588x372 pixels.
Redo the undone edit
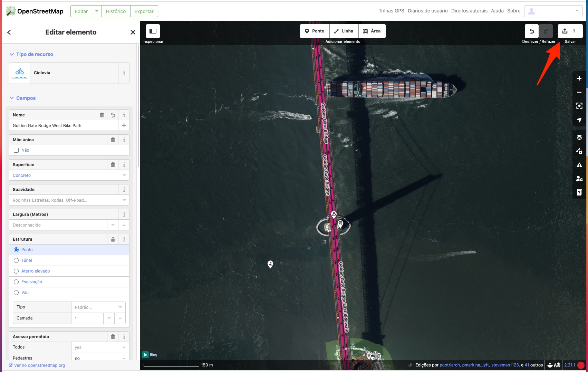(546, 31)
